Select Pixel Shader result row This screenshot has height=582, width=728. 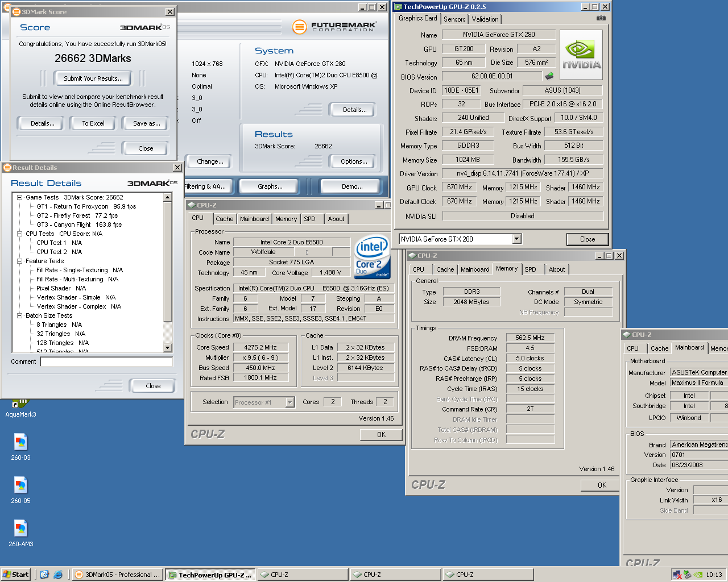(x=61, y=288)
